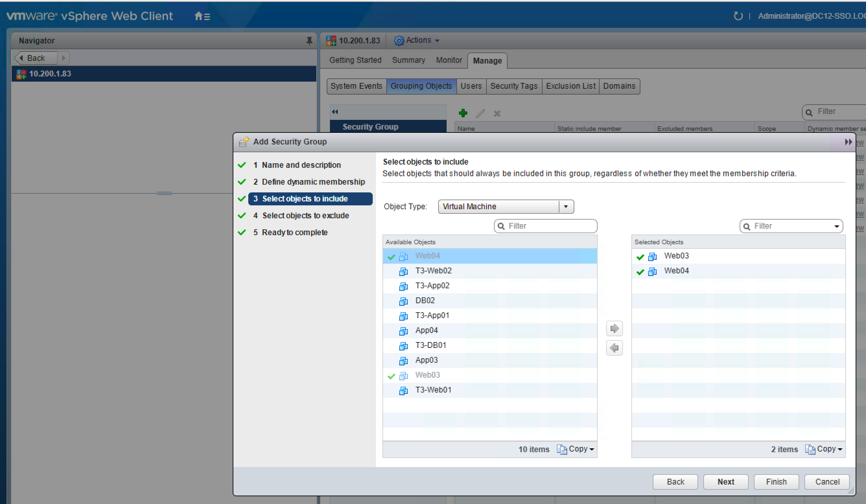Image resolution: width=866 pixels, height=504 pixels.
Task: Click the right arrow move-to-selected button
Action: tap(614, 329)
